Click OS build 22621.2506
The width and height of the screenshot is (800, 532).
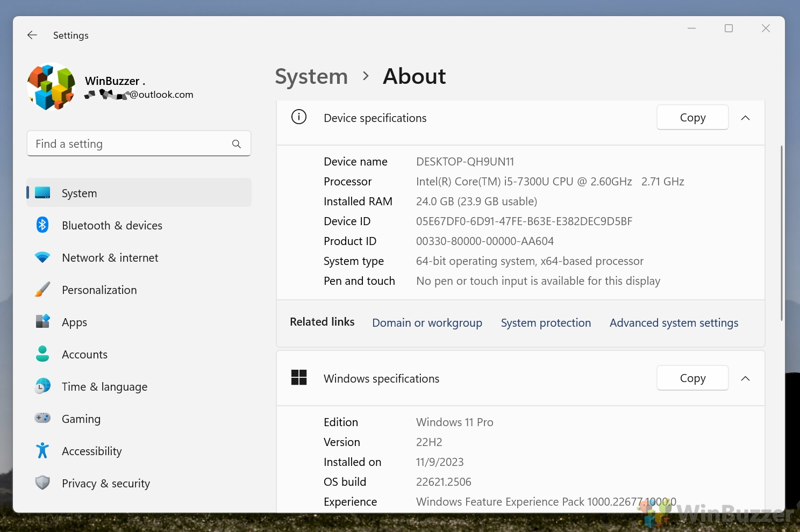(444, 481)
